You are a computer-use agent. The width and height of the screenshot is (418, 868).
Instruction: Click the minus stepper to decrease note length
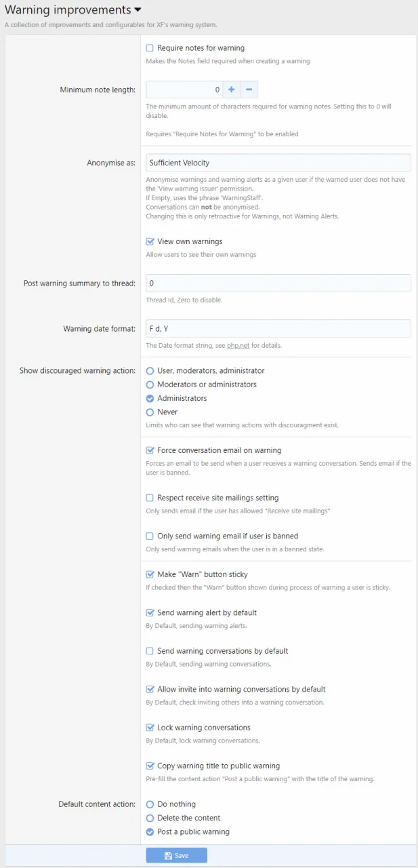[249, 89]
